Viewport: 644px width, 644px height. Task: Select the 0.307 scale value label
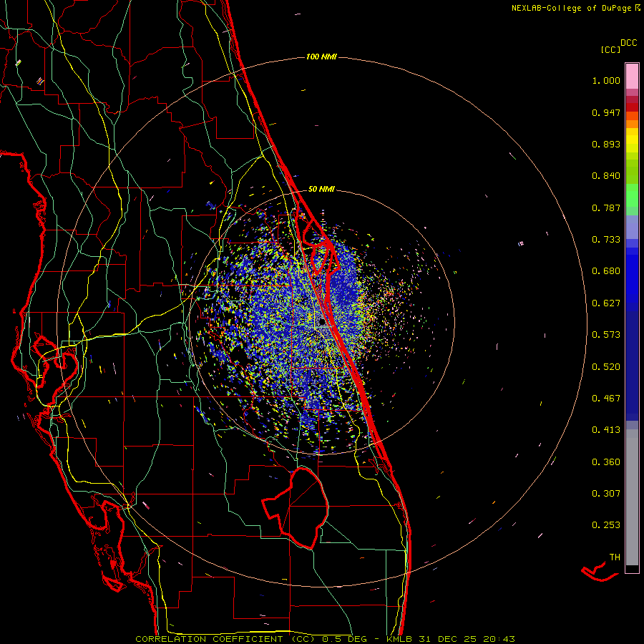point(606,494)
